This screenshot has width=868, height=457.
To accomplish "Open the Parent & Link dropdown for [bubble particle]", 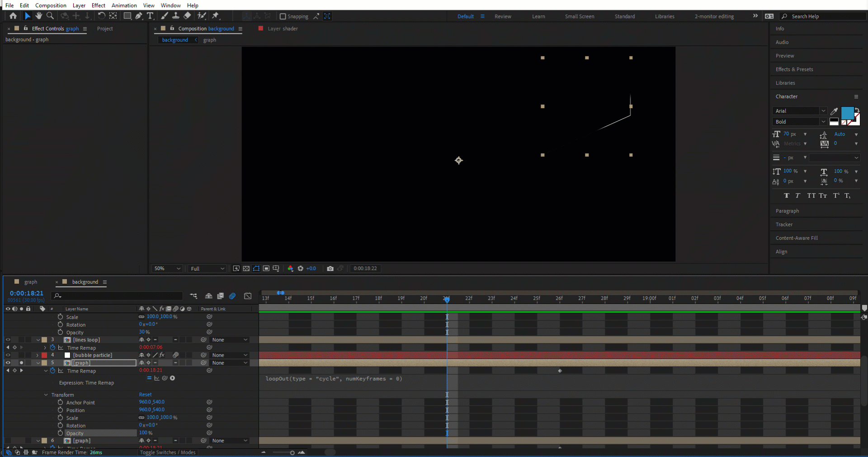I will point(228,355).
